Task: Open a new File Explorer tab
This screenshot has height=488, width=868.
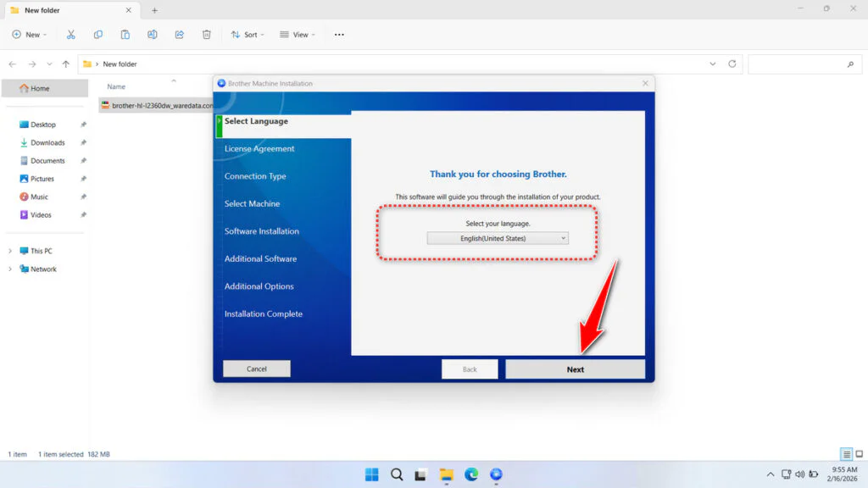Action: [x=154, y=10]
